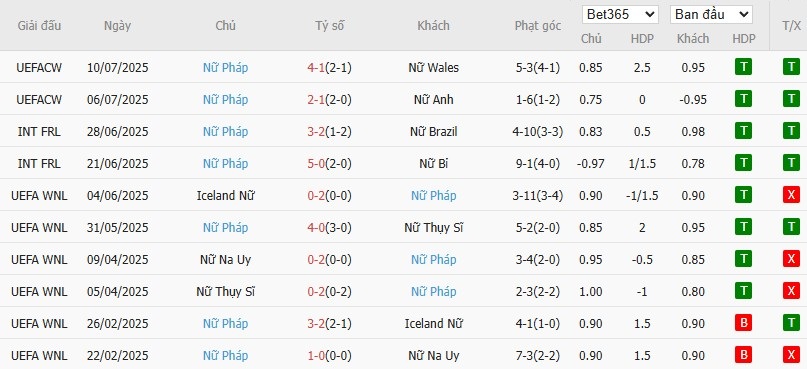The width and height of the screenshot is (807, 369).
Task: Select the Phạt góc column header
Action: (x=538, y=26)
